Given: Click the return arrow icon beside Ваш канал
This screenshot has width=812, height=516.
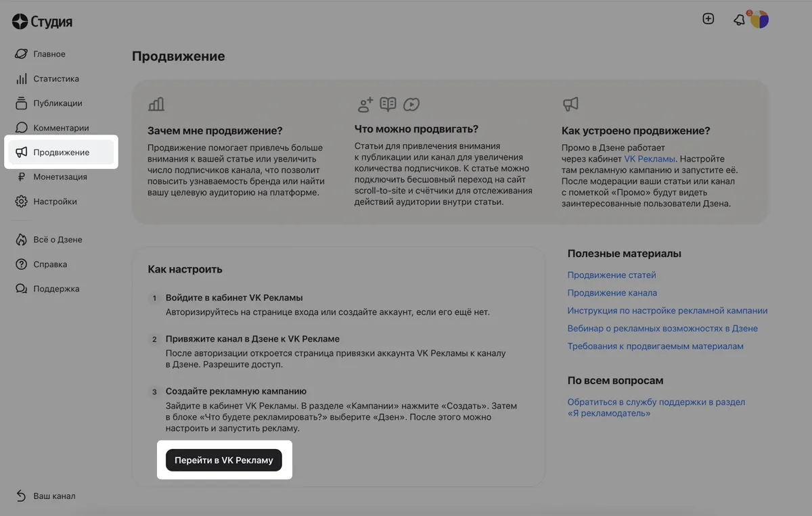Looking at the screenshot, I should [21, 496].
